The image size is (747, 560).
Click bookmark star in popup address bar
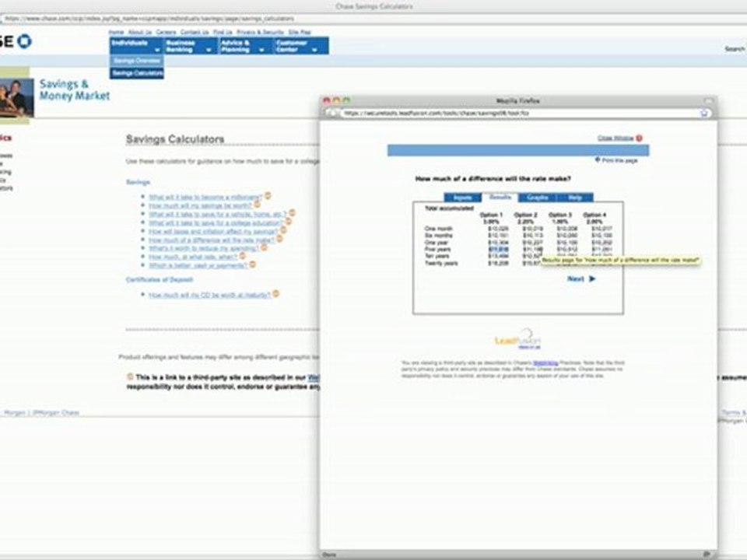704,114
